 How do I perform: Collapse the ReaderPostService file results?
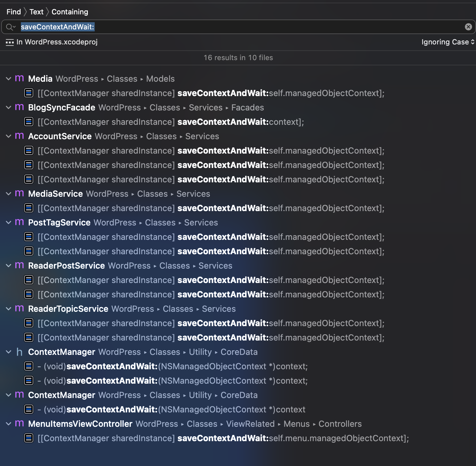(x=8, y=266)
